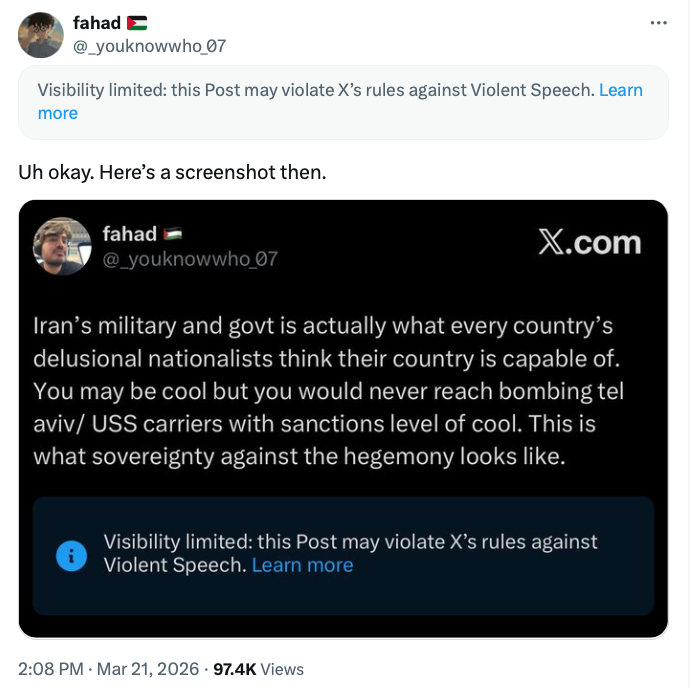This screenshot has height=689, width=690.
Task: Click the avatar inside the embedded screenshot
Action: click(63, 246)
